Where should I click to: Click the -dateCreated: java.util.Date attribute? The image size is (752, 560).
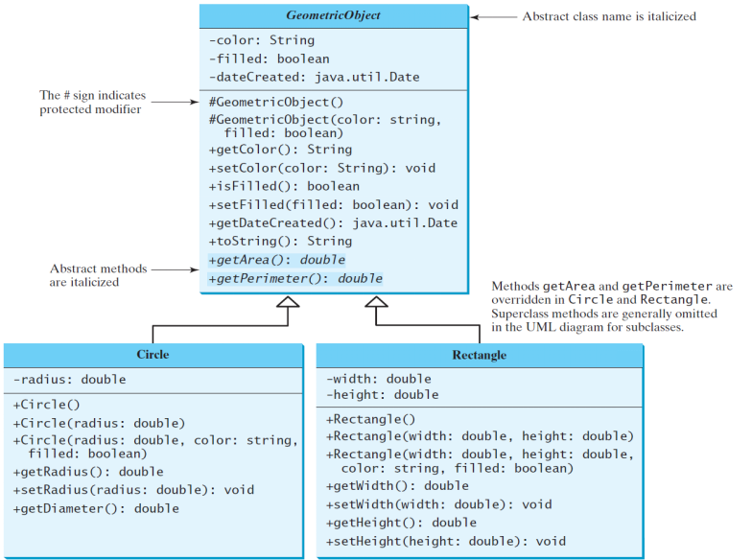coord(314,77)
